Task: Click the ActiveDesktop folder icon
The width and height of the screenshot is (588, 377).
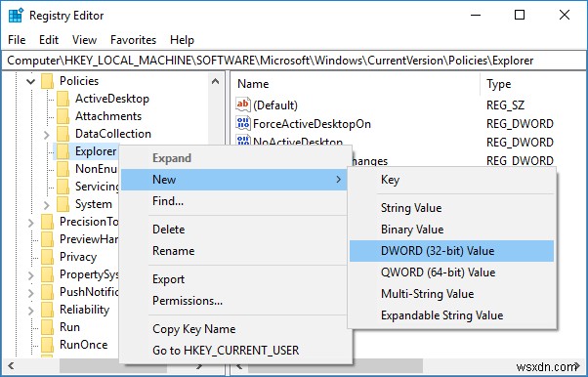Action: point(63,99)
